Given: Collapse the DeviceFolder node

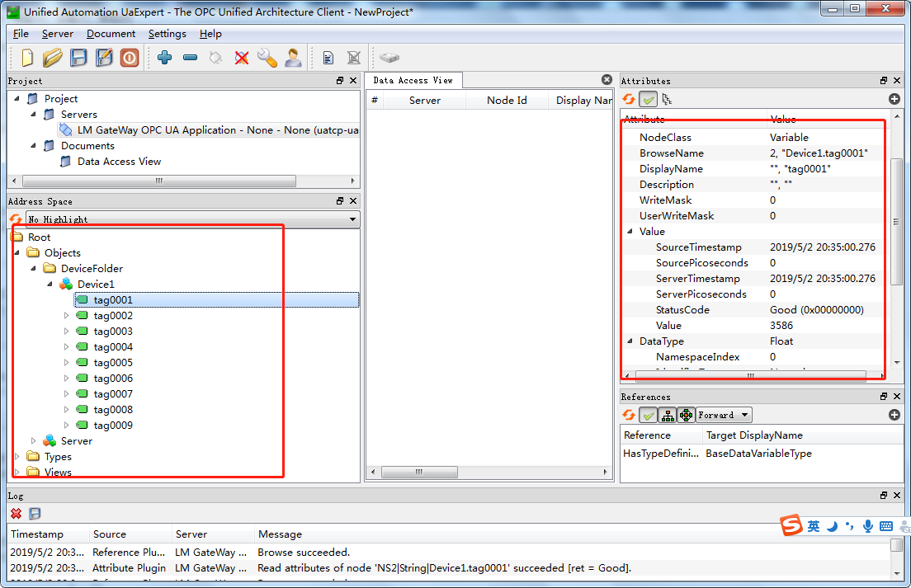Looking at the screenshot, I should click(33, 268).
